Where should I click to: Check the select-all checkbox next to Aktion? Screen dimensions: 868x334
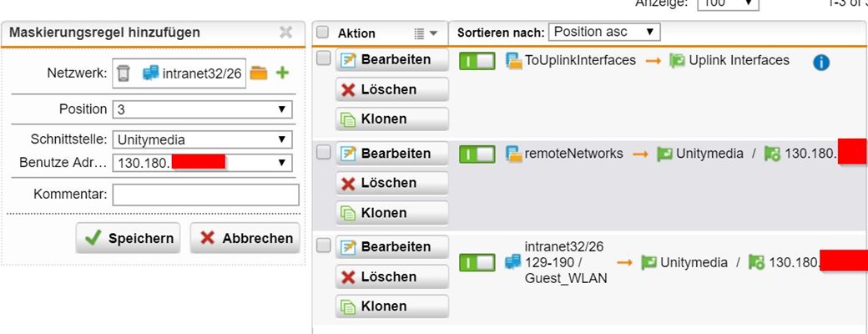click(x=323, y=33)
